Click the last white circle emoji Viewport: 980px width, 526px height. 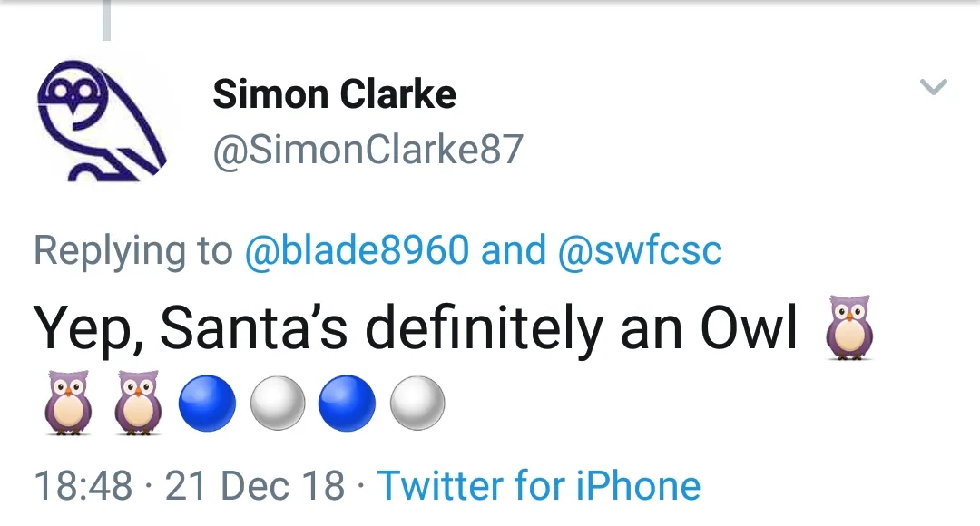point(417,403)
